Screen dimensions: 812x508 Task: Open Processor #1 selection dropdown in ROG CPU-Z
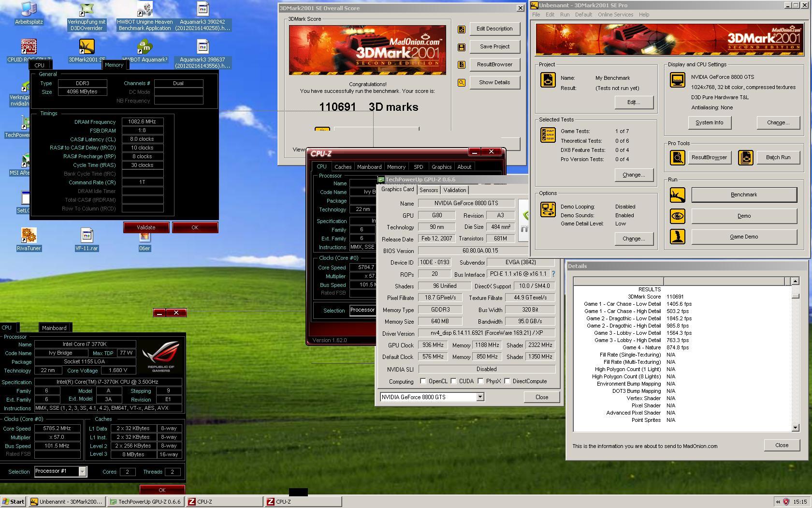click(83, 471)
